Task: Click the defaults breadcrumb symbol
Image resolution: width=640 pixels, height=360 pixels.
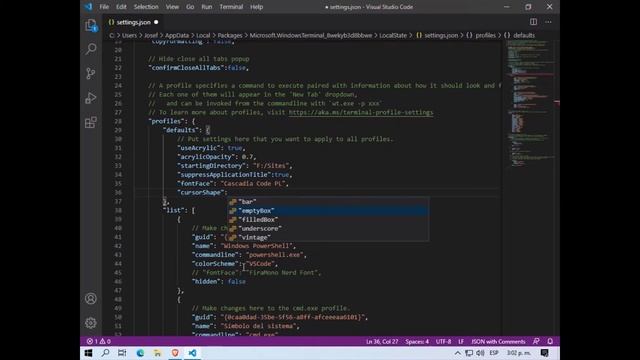Action: coord(519,36)
